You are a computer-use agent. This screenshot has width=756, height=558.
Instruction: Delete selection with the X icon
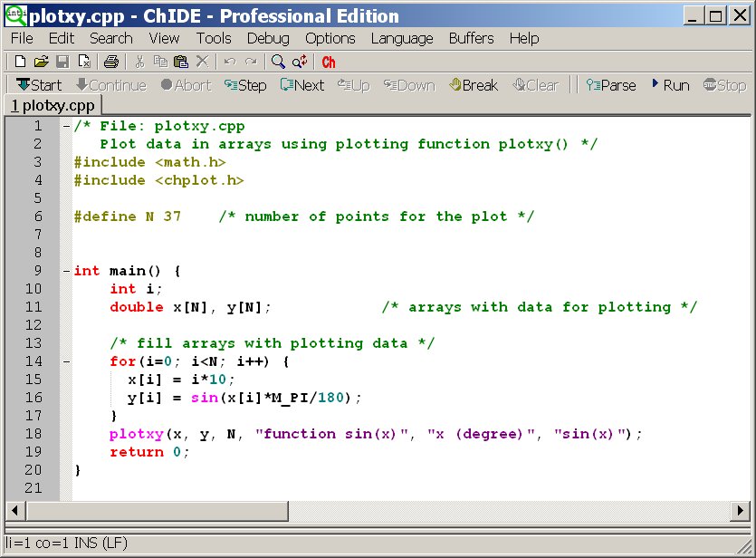[x=203, y=62]
